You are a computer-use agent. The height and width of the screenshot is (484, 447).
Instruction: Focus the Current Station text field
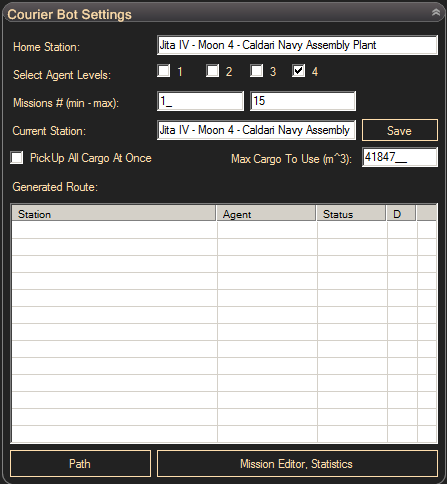256,130
